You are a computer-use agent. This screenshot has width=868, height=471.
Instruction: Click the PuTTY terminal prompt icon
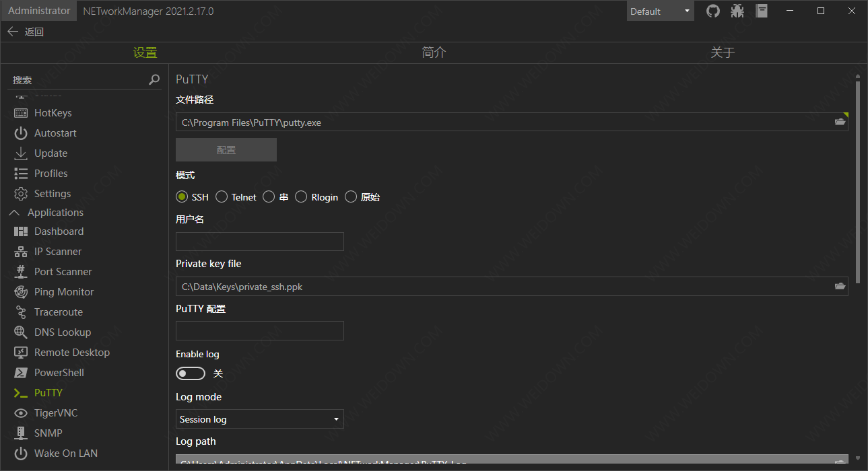(21, 393)
